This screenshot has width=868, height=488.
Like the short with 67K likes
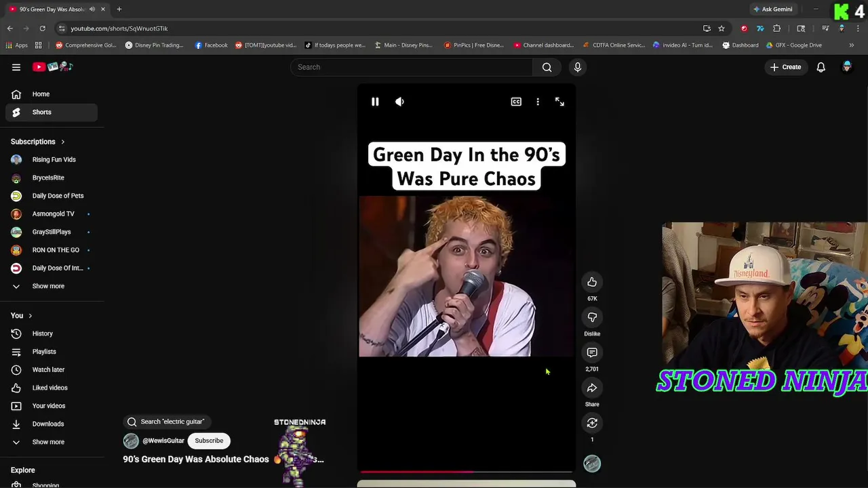point(592,282)
